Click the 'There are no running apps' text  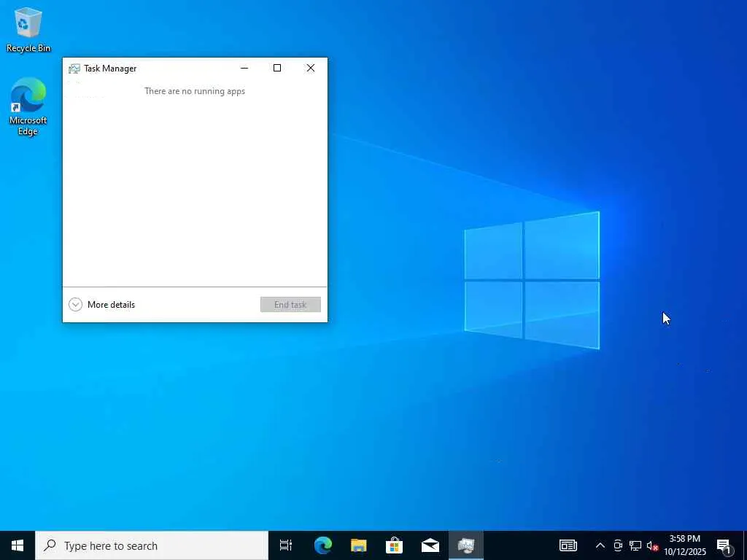(x=195, y=91)
